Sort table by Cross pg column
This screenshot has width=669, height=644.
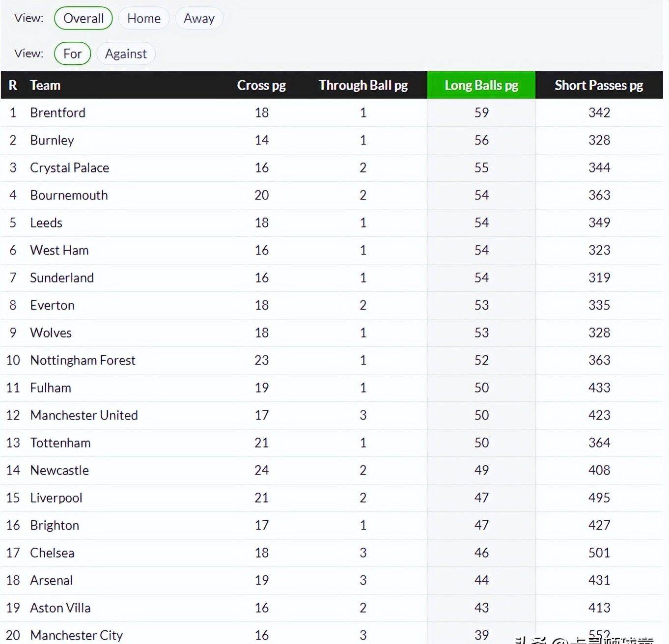[x=261, y=85]
